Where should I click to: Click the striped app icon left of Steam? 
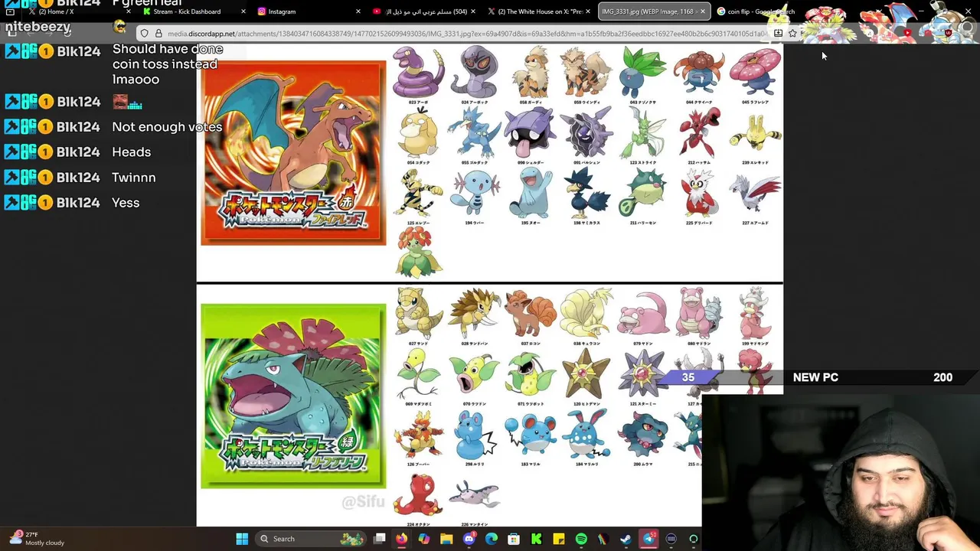[x=603, y=539]
